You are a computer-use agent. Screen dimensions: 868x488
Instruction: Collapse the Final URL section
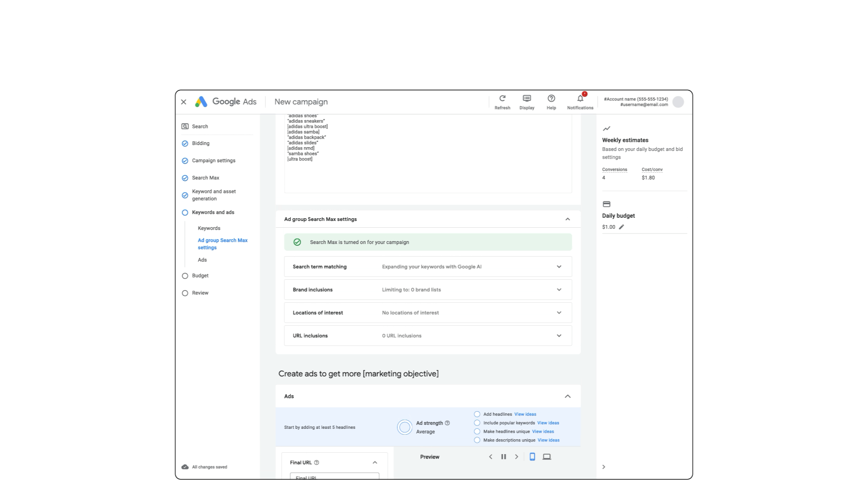[x=375, y=462]
